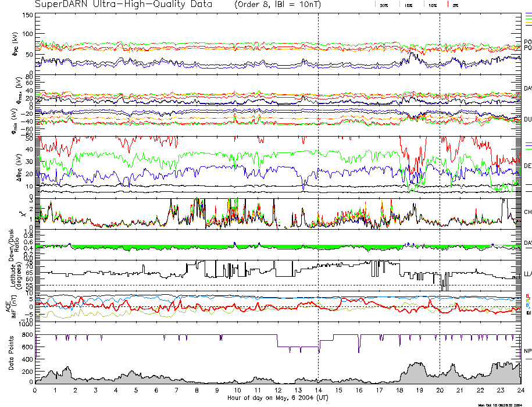Click the 15% legend label at top

(x=408, y=5)
